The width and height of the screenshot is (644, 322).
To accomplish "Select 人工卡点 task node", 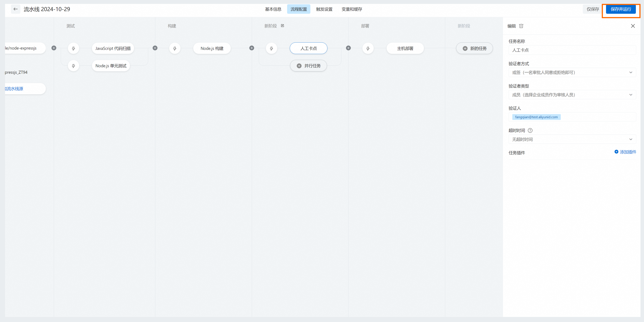I will pos(308,48).
